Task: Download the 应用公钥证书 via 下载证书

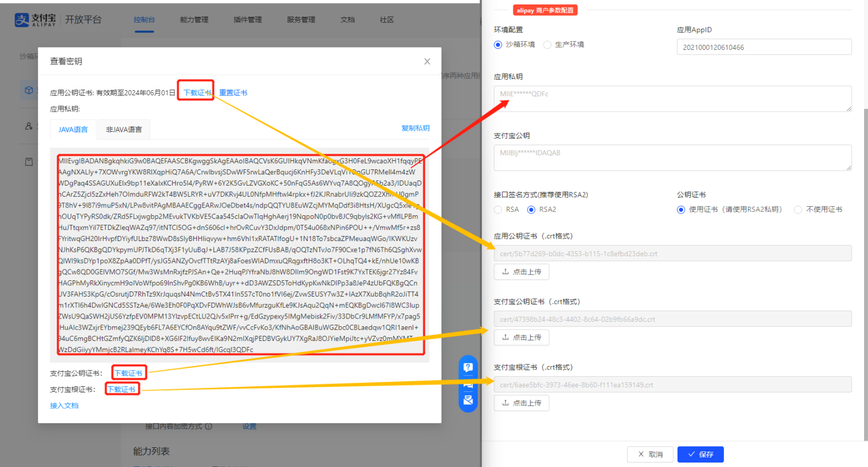Action: point(198,93)
